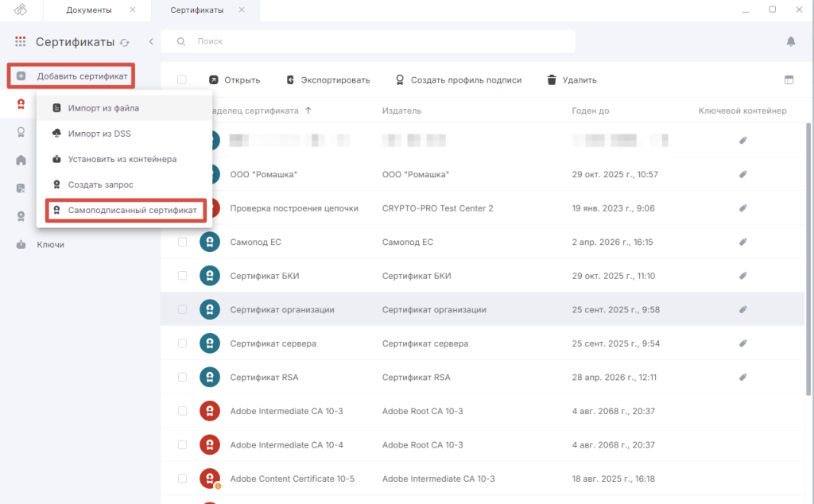Image resolution: width=814 pixels, height=504 pixels.
Task: Open the house-shaped sidebar section
Action: [21, 160]
